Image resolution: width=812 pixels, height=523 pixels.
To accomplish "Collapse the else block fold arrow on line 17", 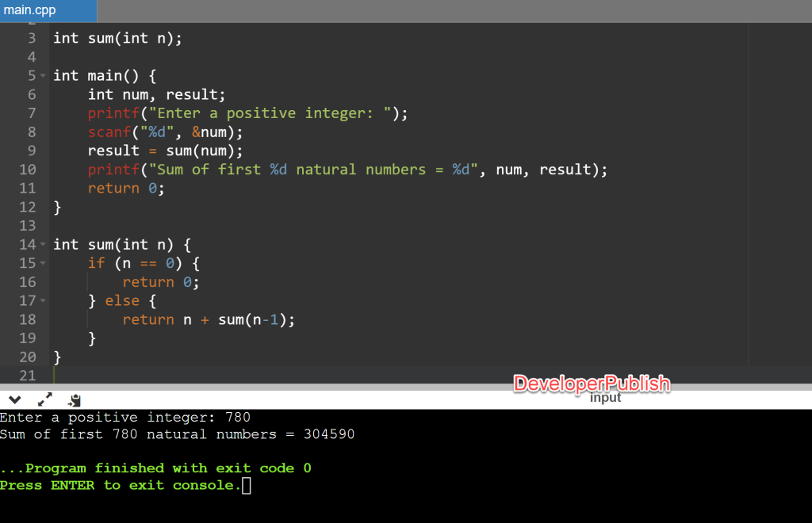I will tap(42, 300).
